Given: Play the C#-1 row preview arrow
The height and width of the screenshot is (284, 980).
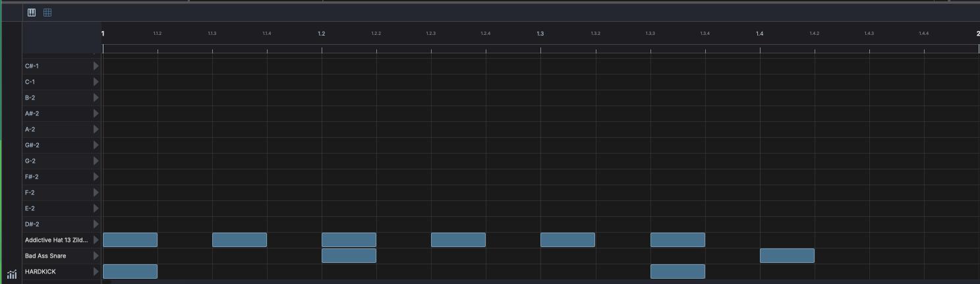Looking at the screenshot, I should [96, 66].
